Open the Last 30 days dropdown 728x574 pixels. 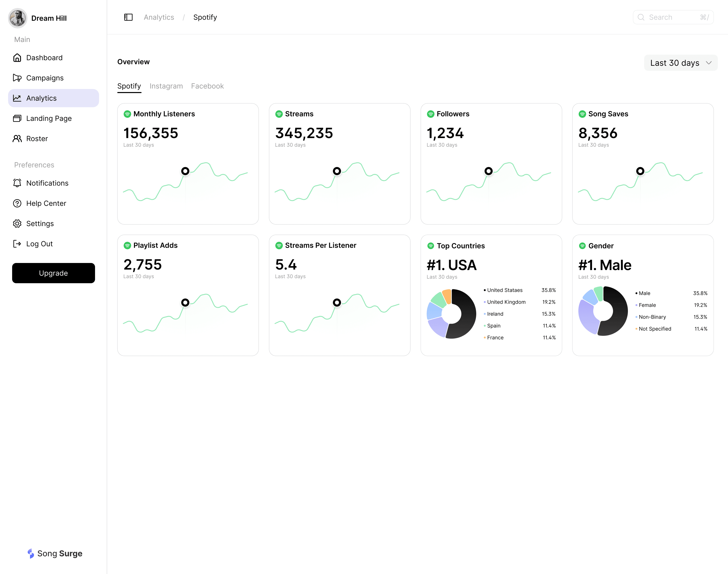click(681, 63)
